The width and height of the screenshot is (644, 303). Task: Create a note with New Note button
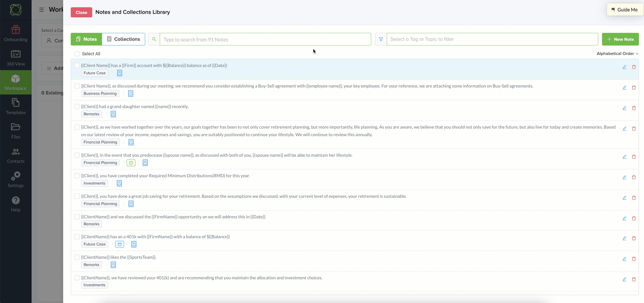(x=620, y=39)
